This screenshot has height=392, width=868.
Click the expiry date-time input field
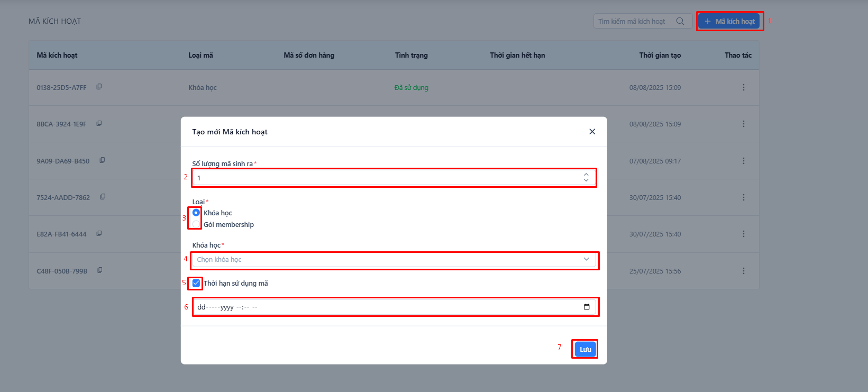coord(394,307)
